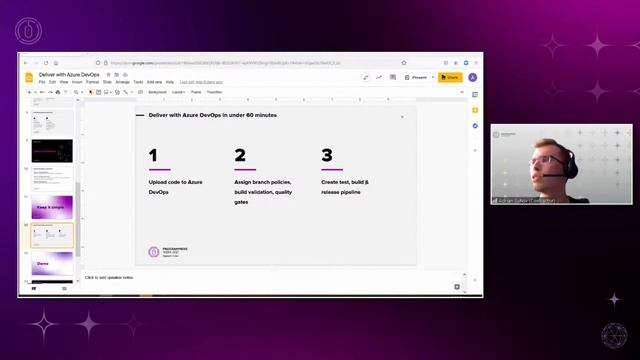This screenshot has height=360, width=640.
Task: Open the image insert dropdown arrow
Action: pyautogui.click(x=111, y=92)
